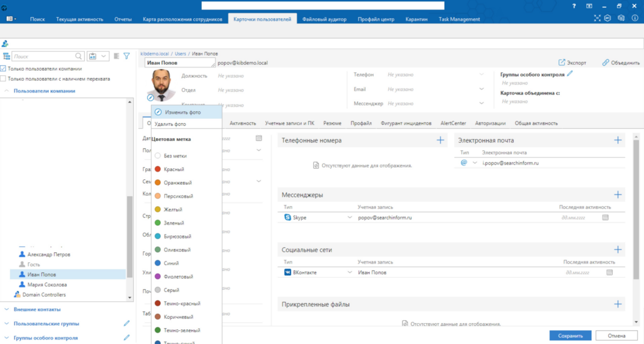Add a new phone number with plus icon
The image size is (644, 344).
[x=440, y=140]
